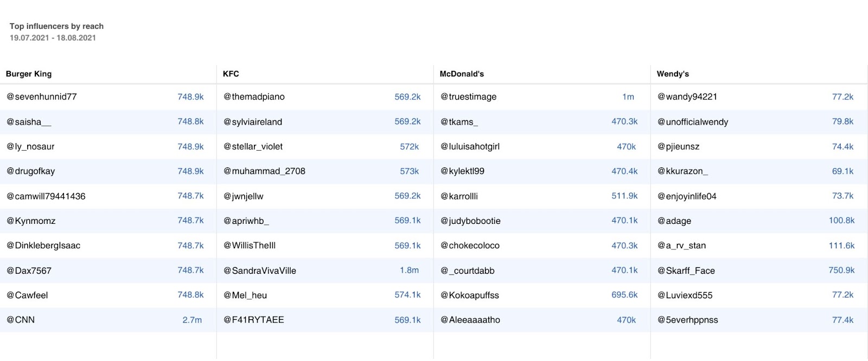Viewport: 868px width, 361px height.
Task: Select the @tkams_ handle
Action: coord(459,122)
